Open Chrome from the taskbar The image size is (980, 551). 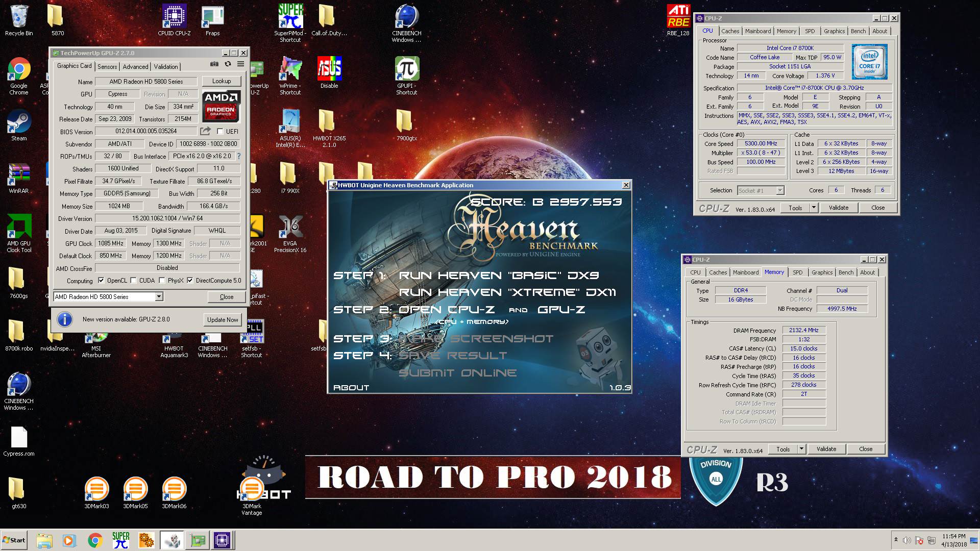point(95,540)
